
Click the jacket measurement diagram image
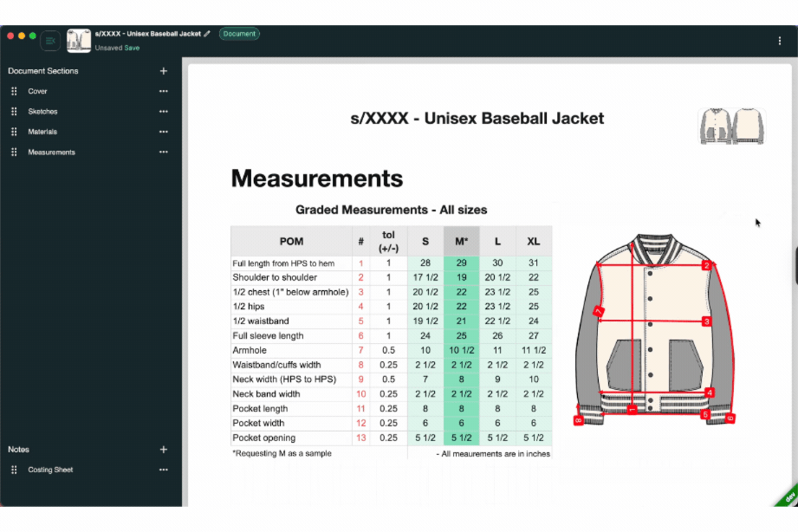(x=655, y=329)
